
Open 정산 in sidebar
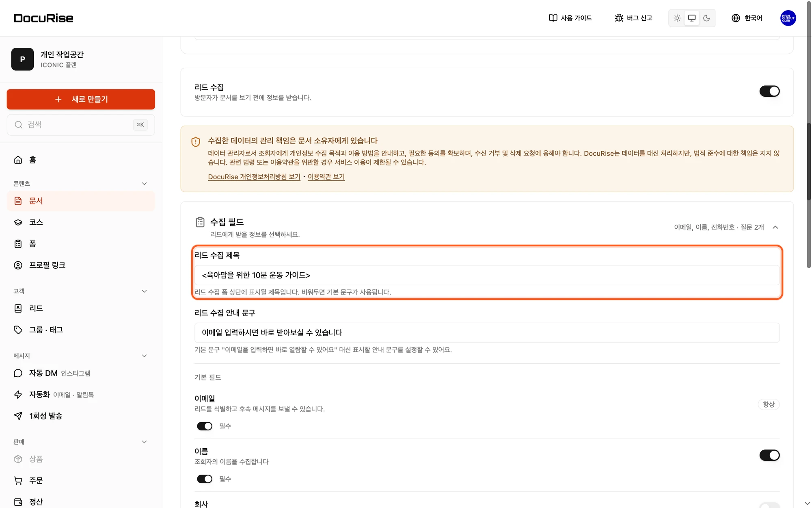tap(81, 501)
